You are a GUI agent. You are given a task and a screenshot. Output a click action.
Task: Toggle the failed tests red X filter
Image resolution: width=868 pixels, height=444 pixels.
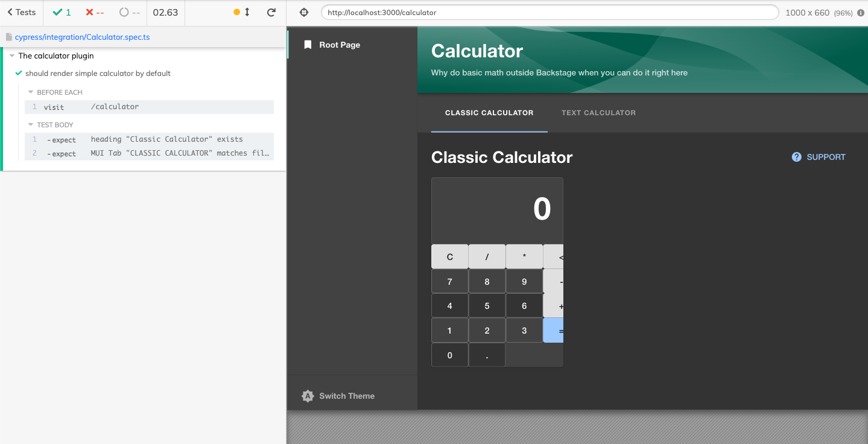coord(90,12)
